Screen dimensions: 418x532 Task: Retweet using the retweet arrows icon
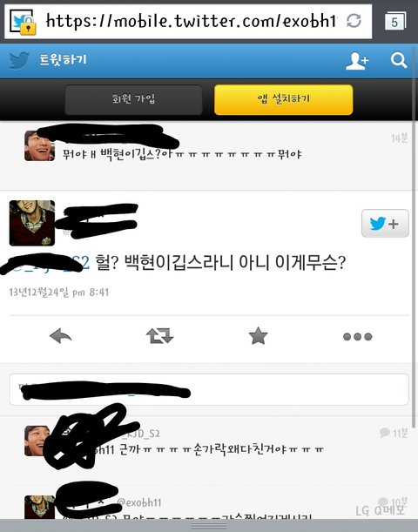pos(159,336)
